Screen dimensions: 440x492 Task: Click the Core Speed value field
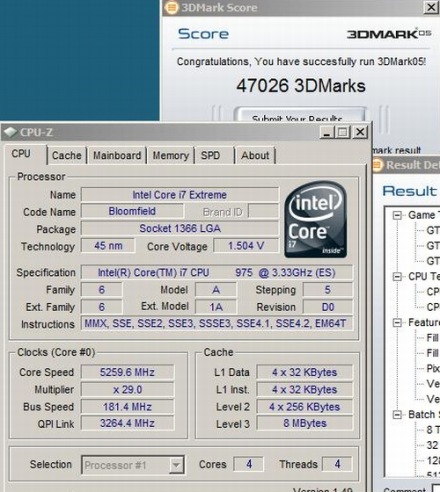(127, 372)
